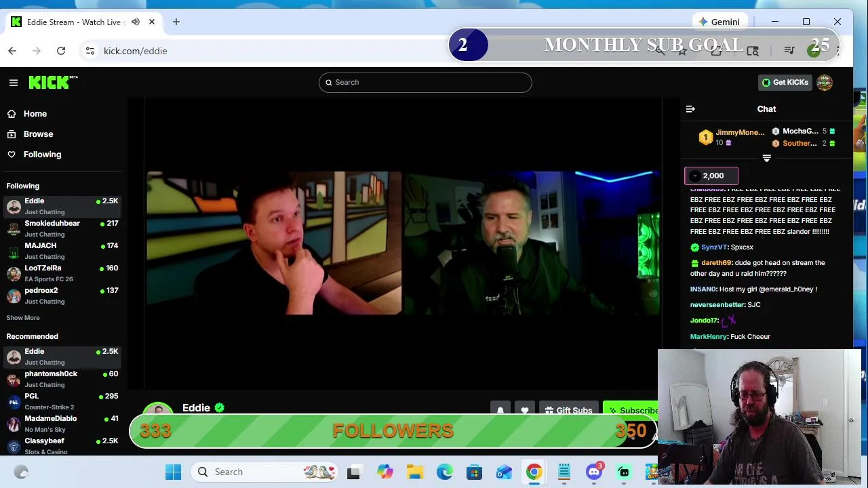
Task: Click the notification bell icon
Action: tap(500, 410)
